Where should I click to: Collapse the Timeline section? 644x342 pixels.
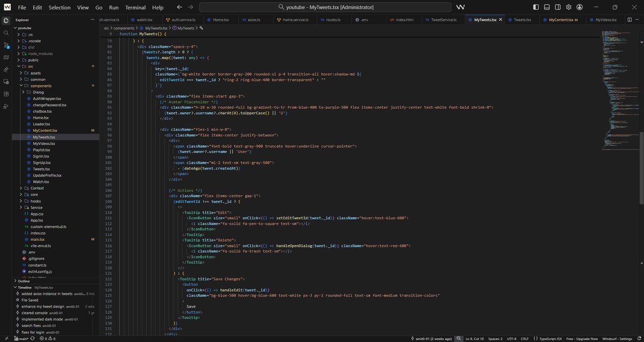[x=56, y=287]
